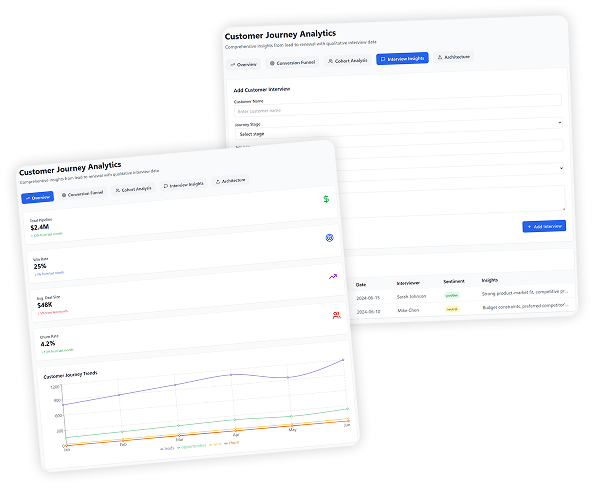Image resolution: width=594 pixels, height=488 pixels.
Task: Click the leads legend item under the chart
Action: (167, 448)
